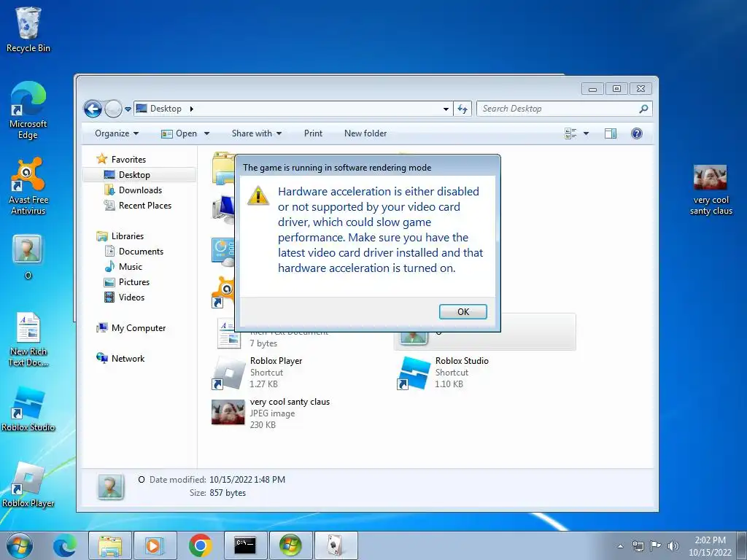Show hidden tray icons arrow
Viewport: 747px width, 560px height.
[x=620, y=546]
